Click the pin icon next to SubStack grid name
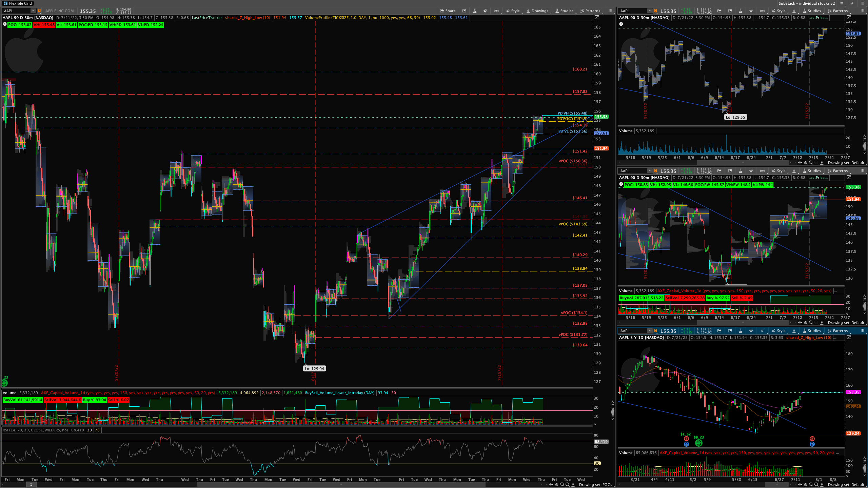The image size is (868, 488). point(852,3)
